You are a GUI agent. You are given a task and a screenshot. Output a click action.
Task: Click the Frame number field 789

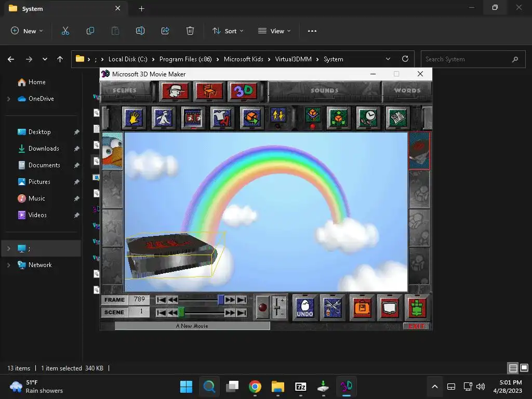[139, 300]
